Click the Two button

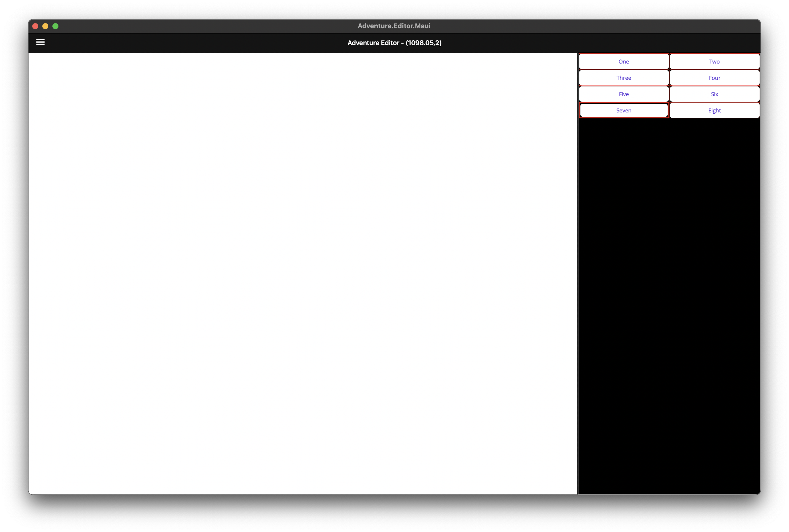(x=714, y=61)
